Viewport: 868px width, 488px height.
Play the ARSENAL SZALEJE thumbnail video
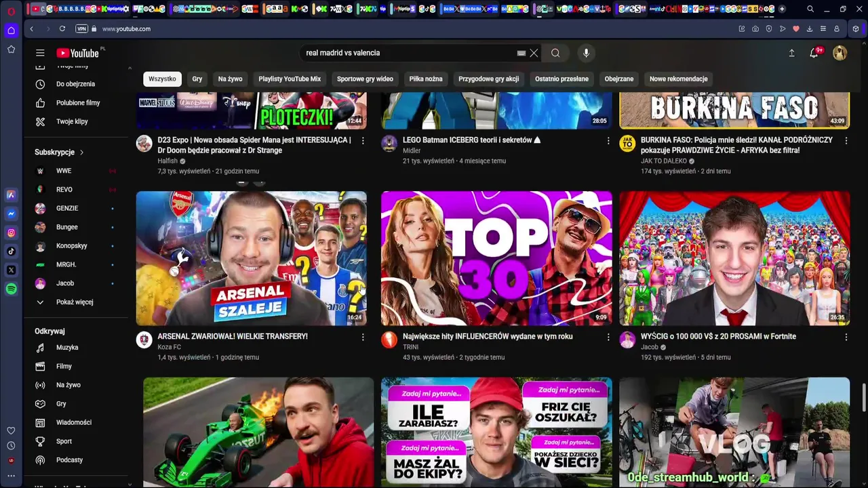tap(252, 258)
